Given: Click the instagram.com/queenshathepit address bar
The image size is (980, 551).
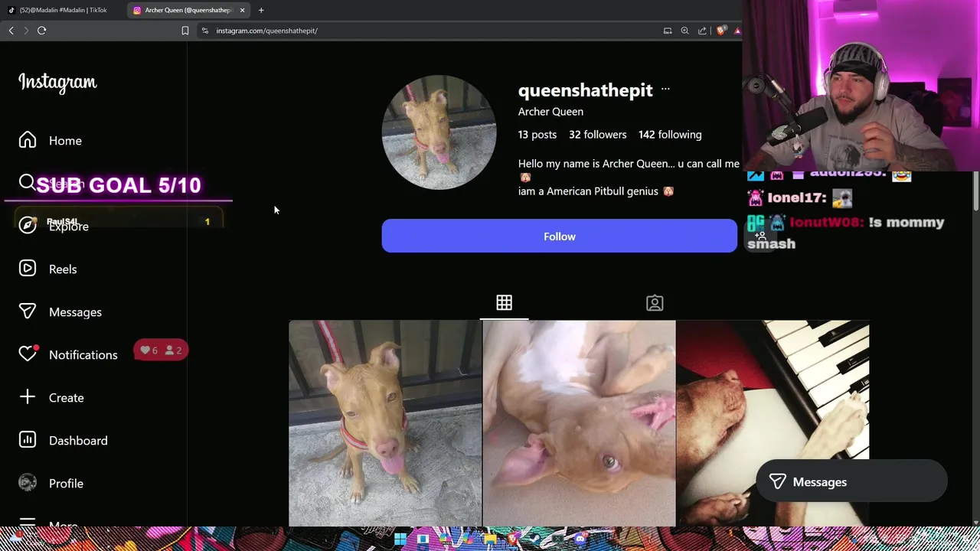Looking at the screenshot, I should click(x=266, y=31).
